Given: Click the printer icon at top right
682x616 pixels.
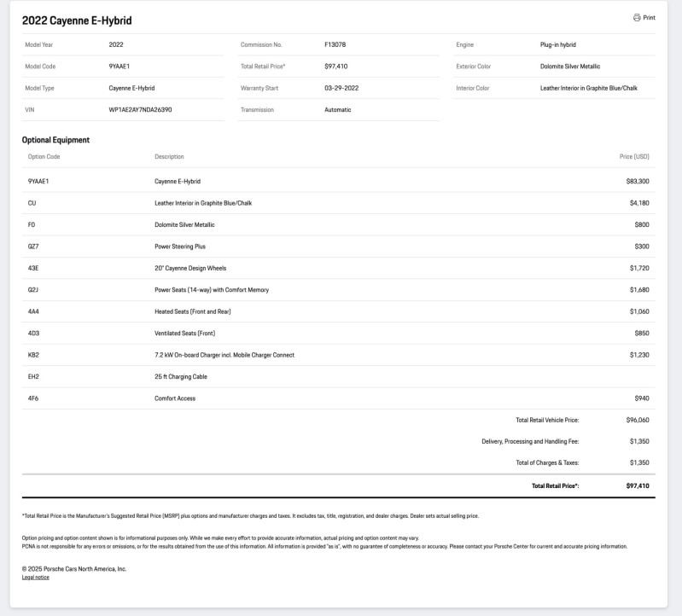Looking at the screenshot, I should [637, 17].
